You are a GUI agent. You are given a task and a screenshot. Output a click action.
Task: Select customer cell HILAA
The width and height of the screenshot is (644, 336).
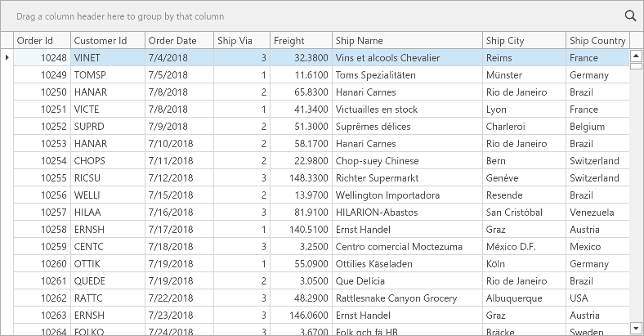pos(108,213)
